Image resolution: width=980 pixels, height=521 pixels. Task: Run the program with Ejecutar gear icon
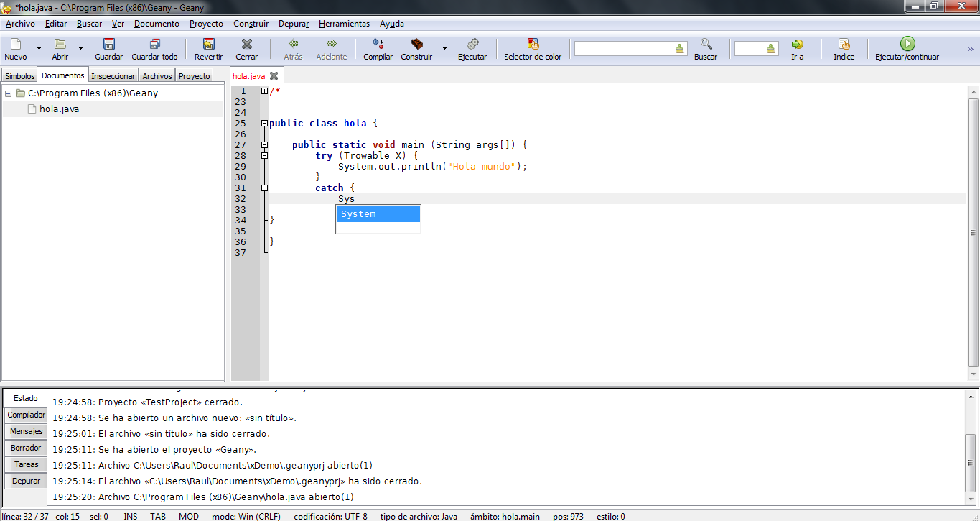pyautogui.click(x=472, y=44)
